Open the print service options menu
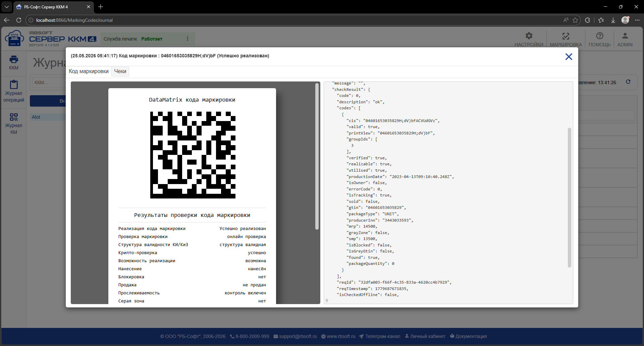Image resolution: width=644 pixels, height=346 pixels. pyautogui.click(x=187, y=39)
